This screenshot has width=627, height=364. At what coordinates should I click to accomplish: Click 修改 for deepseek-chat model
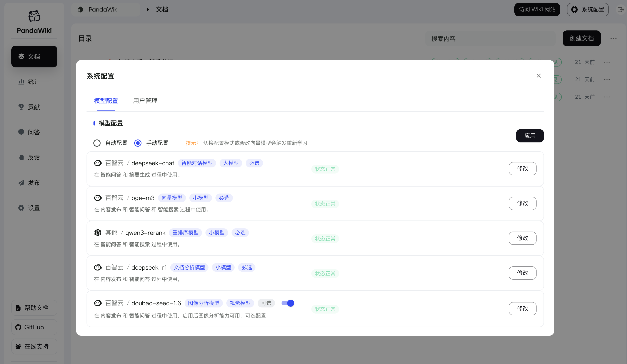click(x=522, y=169)
